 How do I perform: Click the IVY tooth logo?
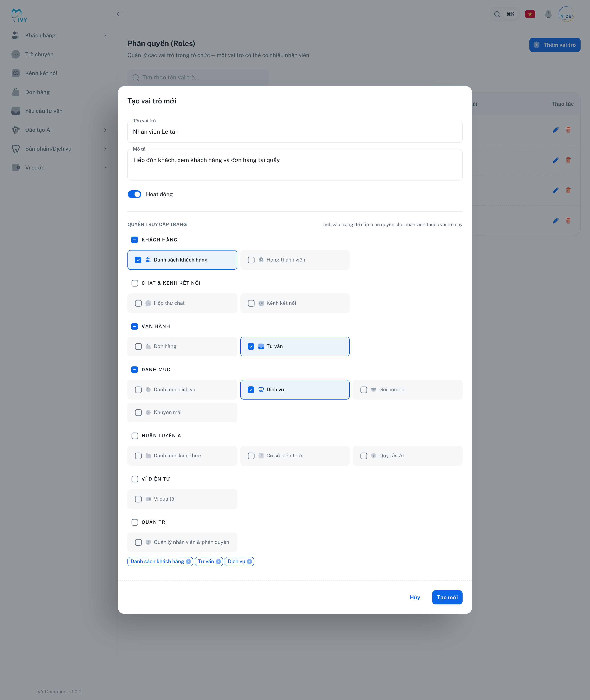click(19, 15)
